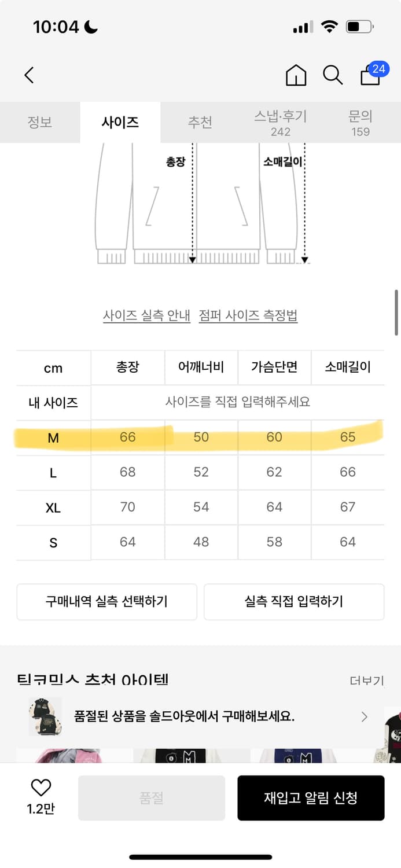
Task: Tap chevron on Soldout banner
Action: point(364,717)
